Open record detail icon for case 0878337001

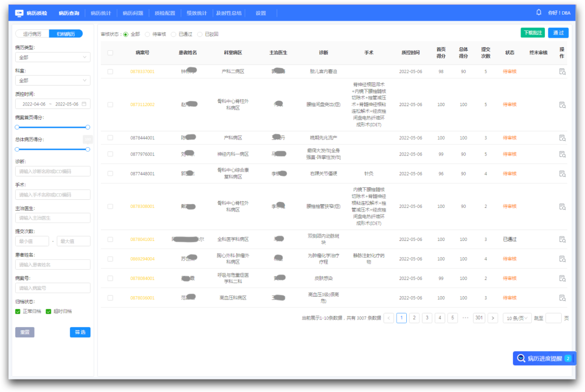click(x=562, y=71)
